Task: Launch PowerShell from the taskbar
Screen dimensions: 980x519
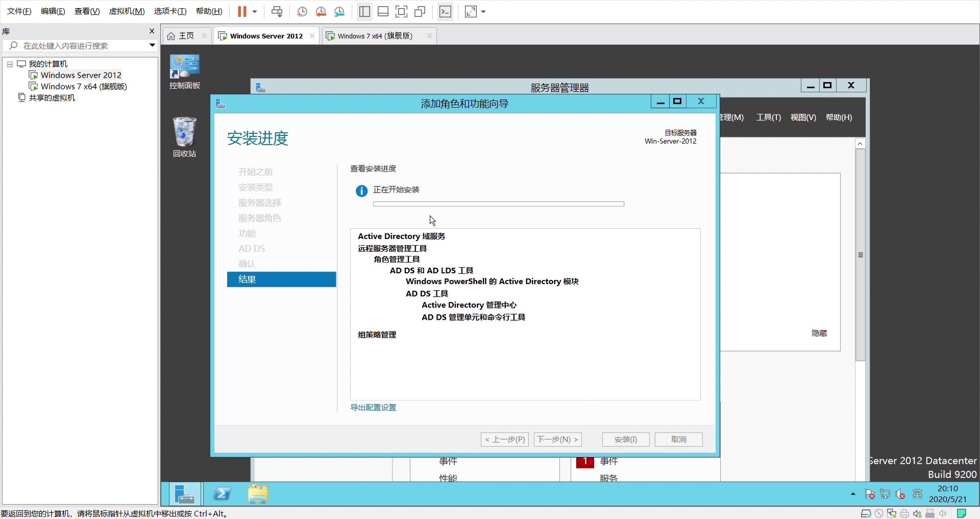Action: click(222, 494)
